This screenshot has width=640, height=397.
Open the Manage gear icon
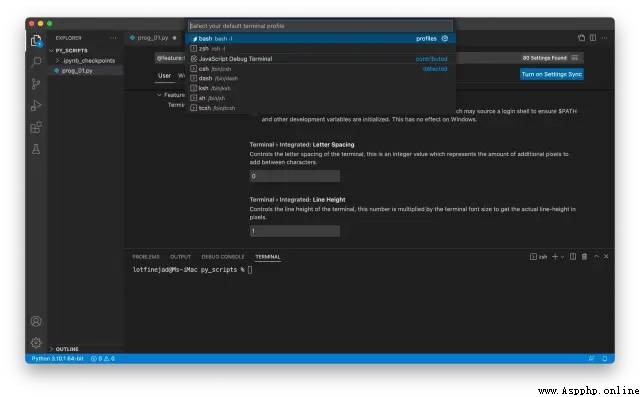tap(36, 343)
